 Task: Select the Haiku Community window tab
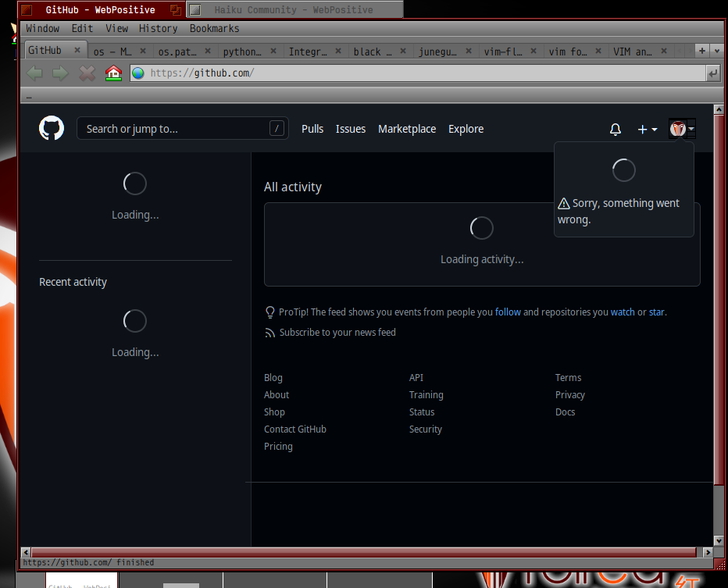point(294,9)
